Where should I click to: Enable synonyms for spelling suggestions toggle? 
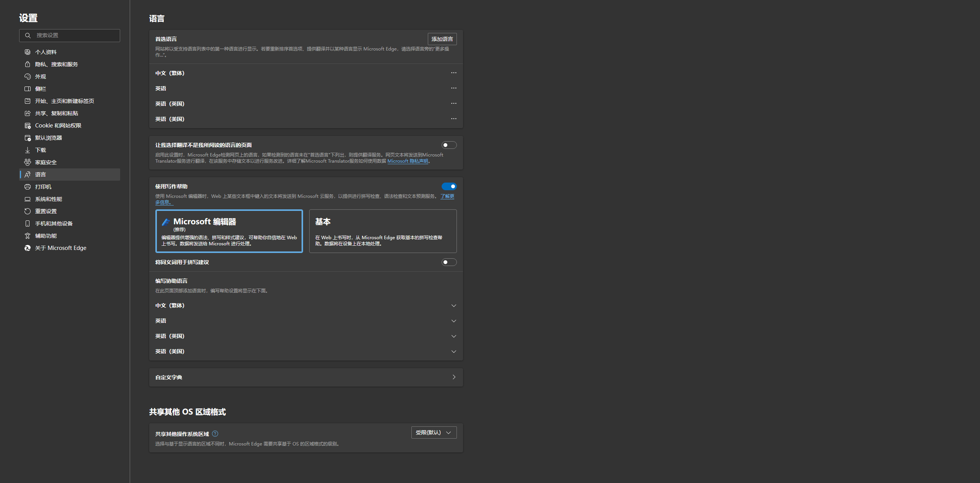(x=449, y=262)
